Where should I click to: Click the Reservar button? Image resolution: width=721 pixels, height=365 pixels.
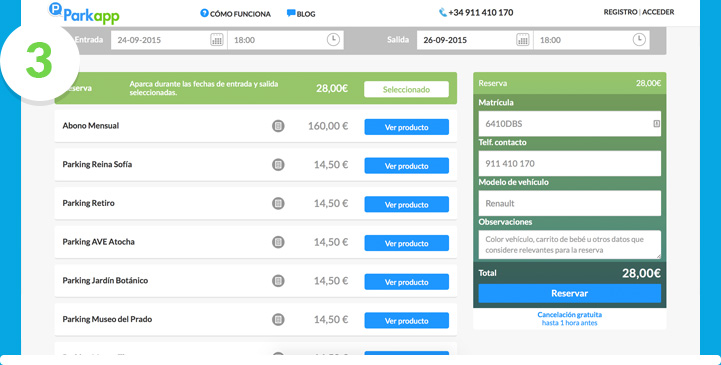(x=569, y=293)
